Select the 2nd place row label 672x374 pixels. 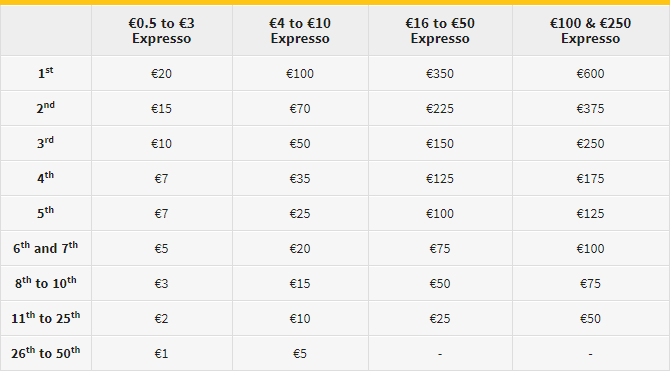pos(45,108)
